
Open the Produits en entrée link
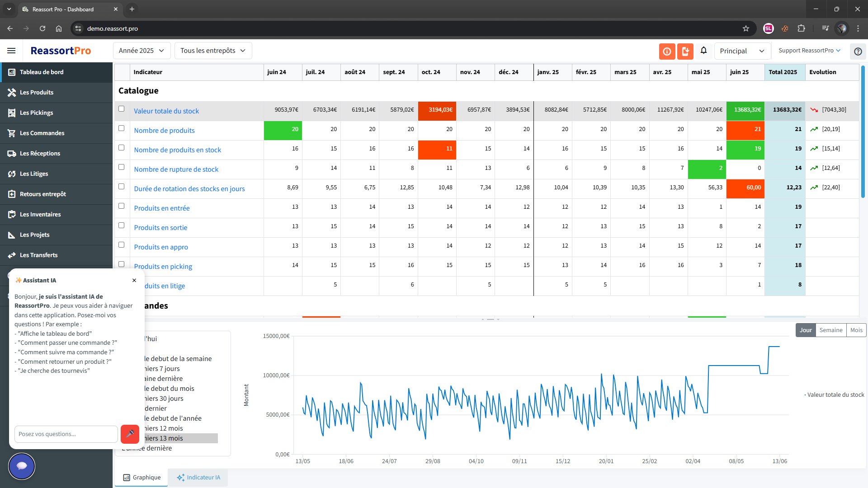click(161, 208)
